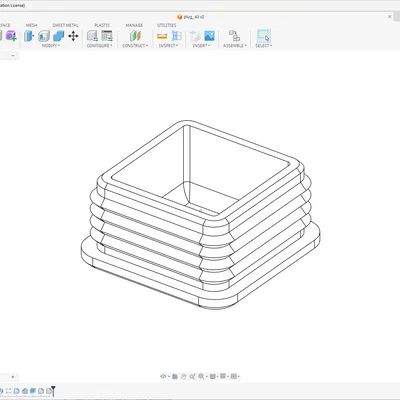Expand the SELECT dropdown menu
This screenshot has height=400, width=400.
(x=264, y=46)
